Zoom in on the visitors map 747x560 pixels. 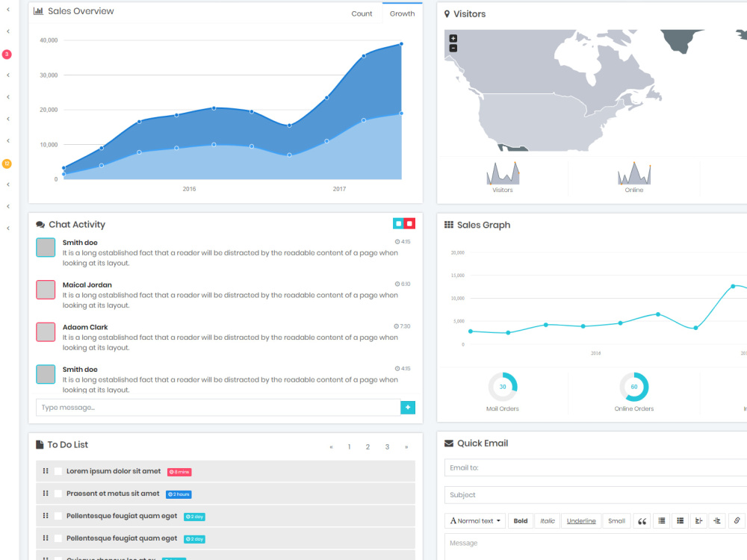[453, 38]
